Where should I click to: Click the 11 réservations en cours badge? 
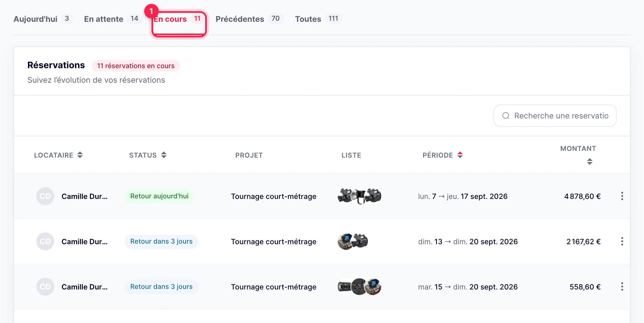point(136,66)
